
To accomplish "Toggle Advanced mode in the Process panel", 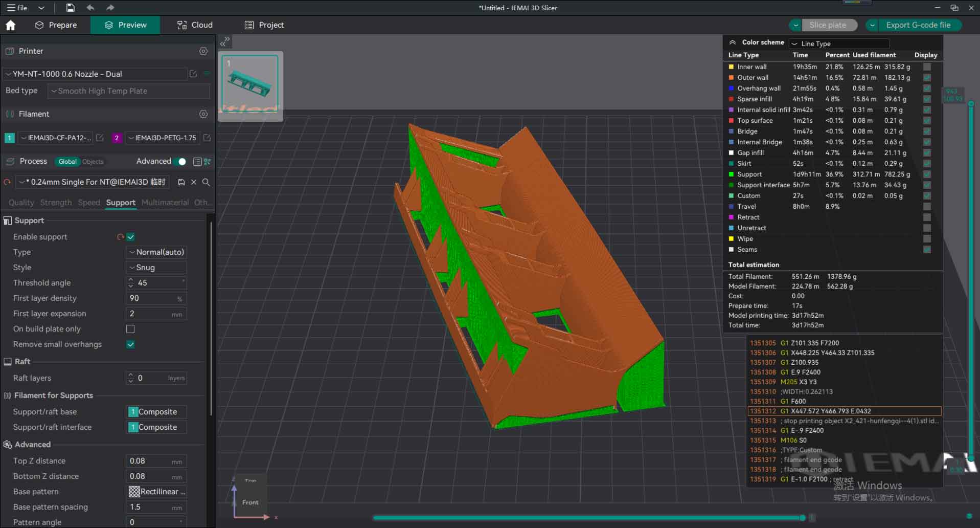I will click(x=181, y=161).
